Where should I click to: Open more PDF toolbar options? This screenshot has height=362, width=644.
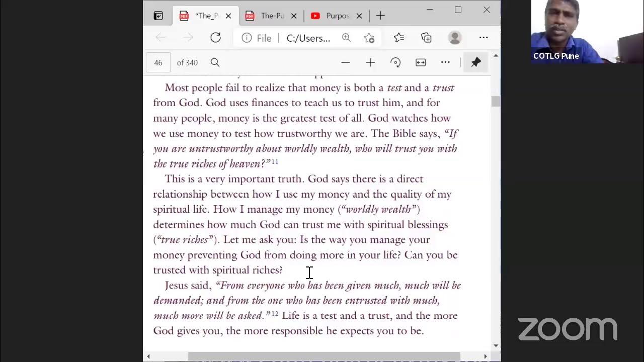445,62
